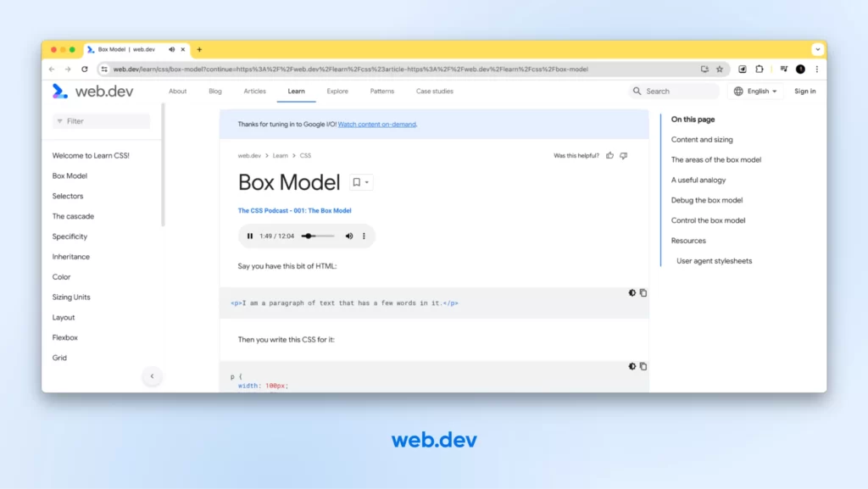Open Chrome profile avatar

(800, 69)
